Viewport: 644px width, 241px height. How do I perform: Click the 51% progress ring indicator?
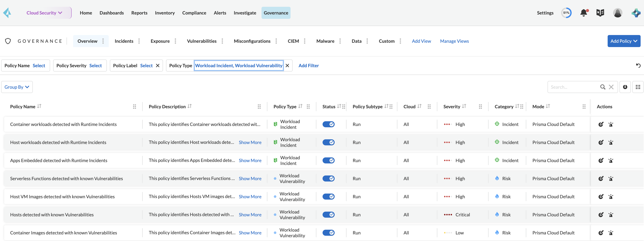566,13
